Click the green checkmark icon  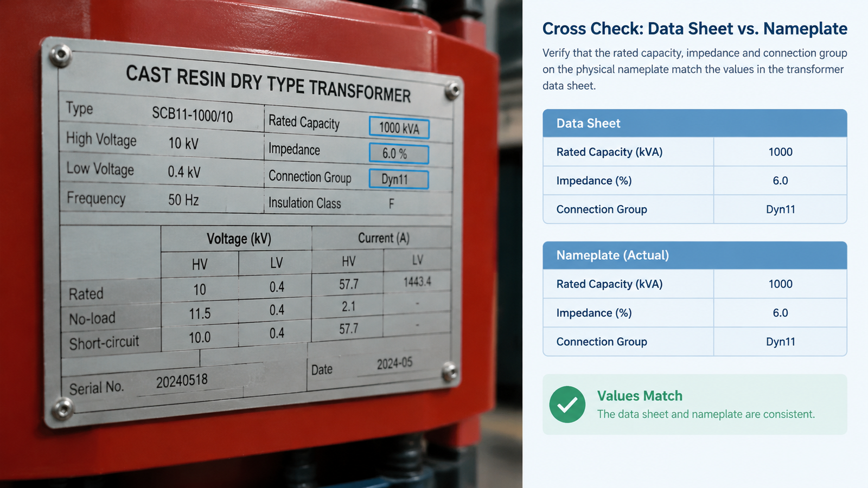point(567,404)
